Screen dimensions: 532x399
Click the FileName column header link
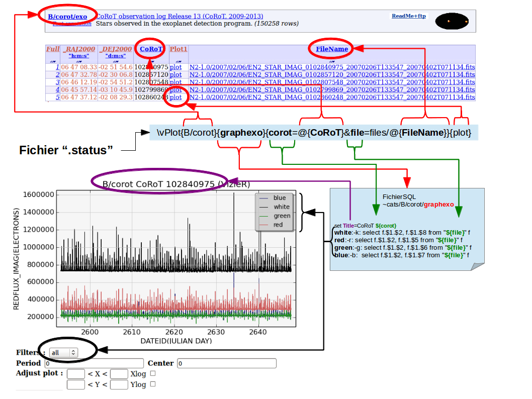(331, 49)
